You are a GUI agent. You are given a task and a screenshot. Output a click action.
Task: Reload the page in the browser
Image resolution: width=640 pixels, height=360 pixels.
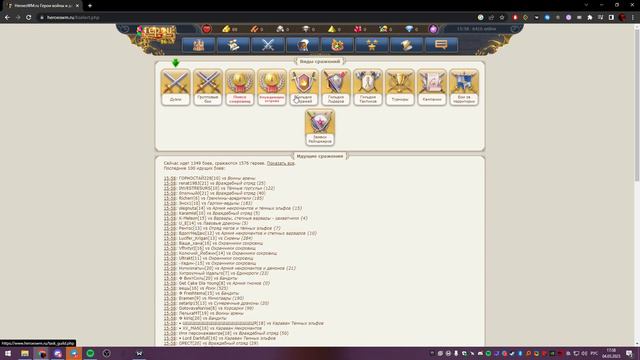[29, 18]
